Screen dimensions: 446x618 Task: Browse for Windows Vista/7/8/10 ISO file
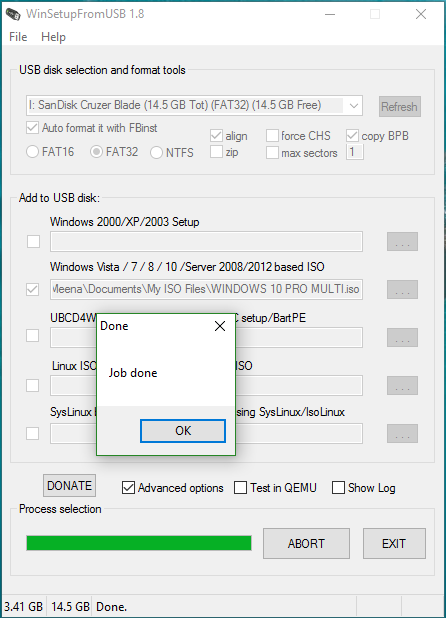pos(402,289)
